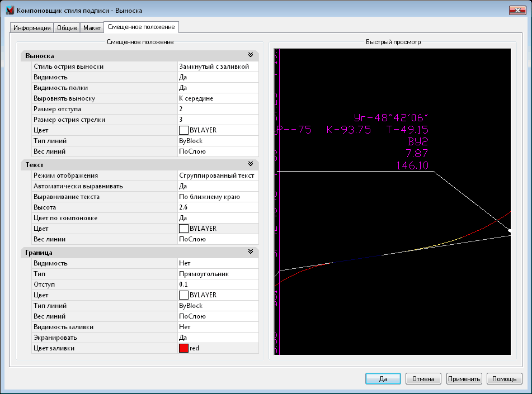The height and width of the screenshot is (394, 532).
Task: Open Стиль острия выноски value list
Action: point(218,67)
